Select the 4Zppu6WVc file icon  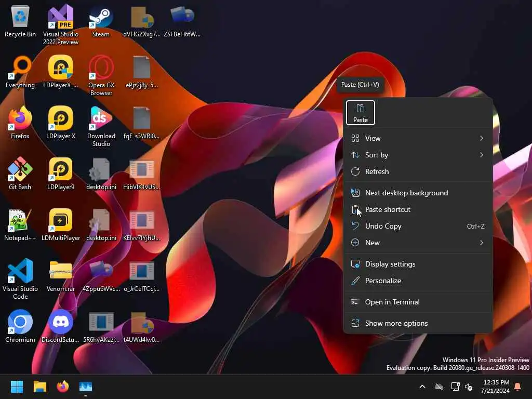tap(101, 275)
